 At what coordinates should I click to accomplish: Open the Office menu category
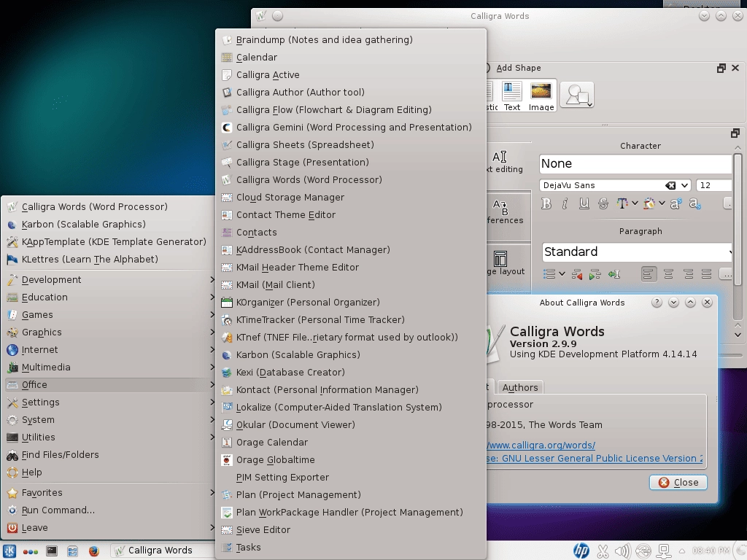pyautogui.click(x=109, y=385)
